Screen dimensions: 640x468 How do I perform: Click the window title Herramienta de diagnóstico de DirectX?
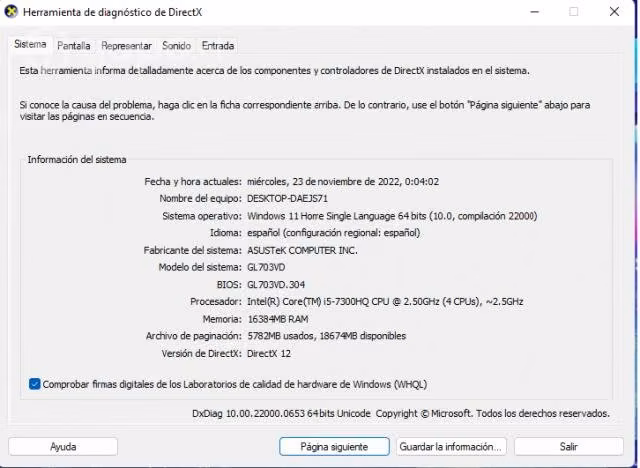[113, 12]
